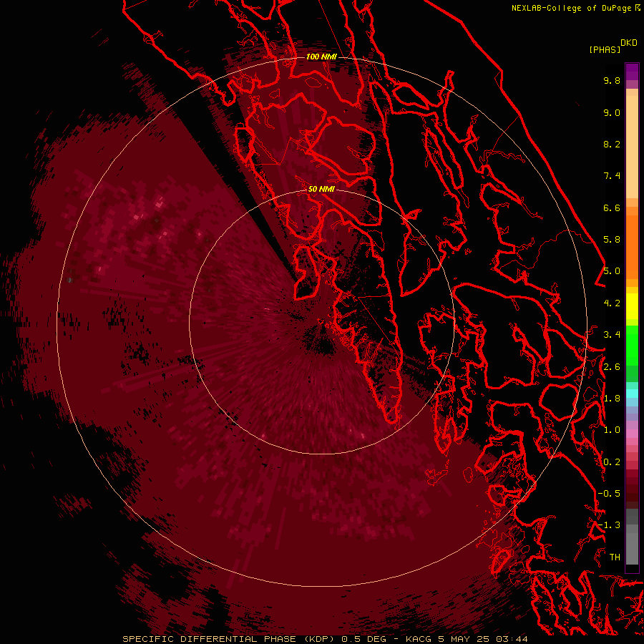Click the product title caption at bottom
The width and height of the screenshot is (644, 644).
point(326,639)
